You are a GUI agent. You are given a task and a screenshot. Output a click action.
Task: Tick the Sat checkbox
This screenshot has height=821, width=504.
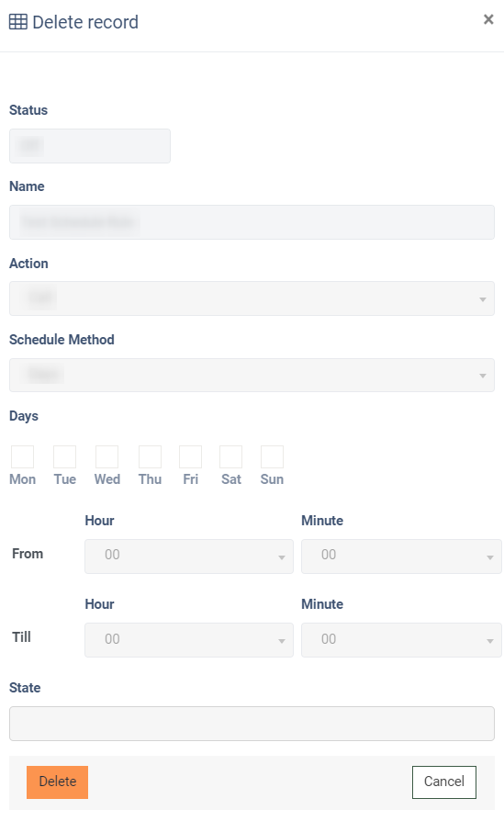coord(230,456)
